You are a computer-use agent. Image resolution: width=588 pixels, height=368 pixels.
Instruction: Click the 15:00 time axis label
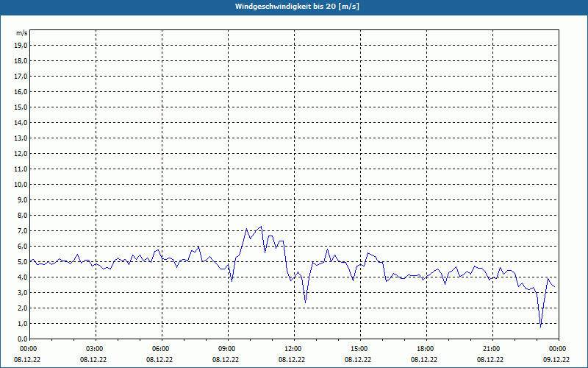pos(360,349)
